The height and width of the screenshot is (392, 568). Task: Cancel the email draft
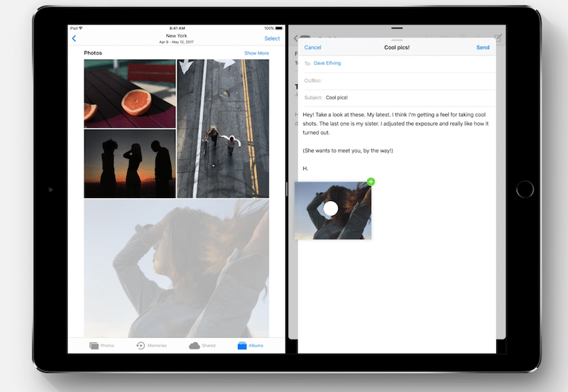tap(312, 48)
